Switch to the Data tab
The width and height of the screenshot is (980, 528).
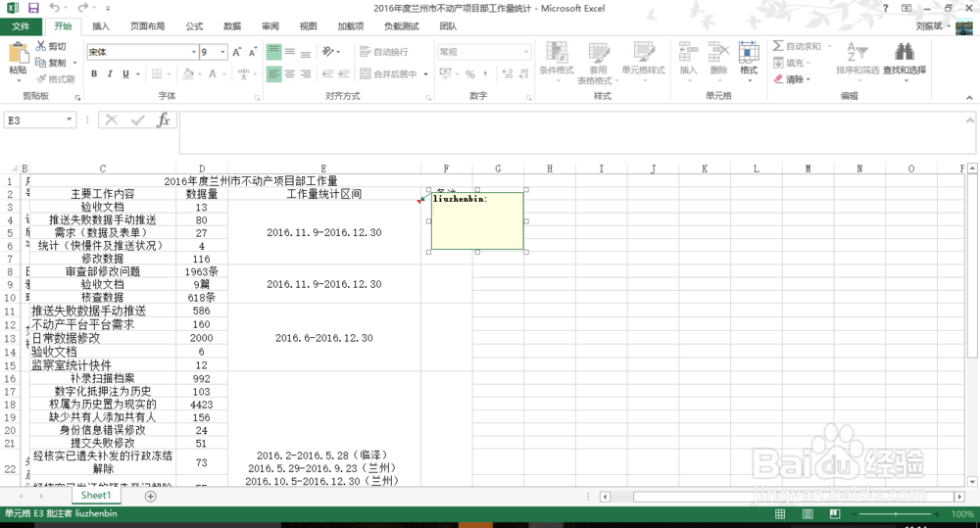232,26
